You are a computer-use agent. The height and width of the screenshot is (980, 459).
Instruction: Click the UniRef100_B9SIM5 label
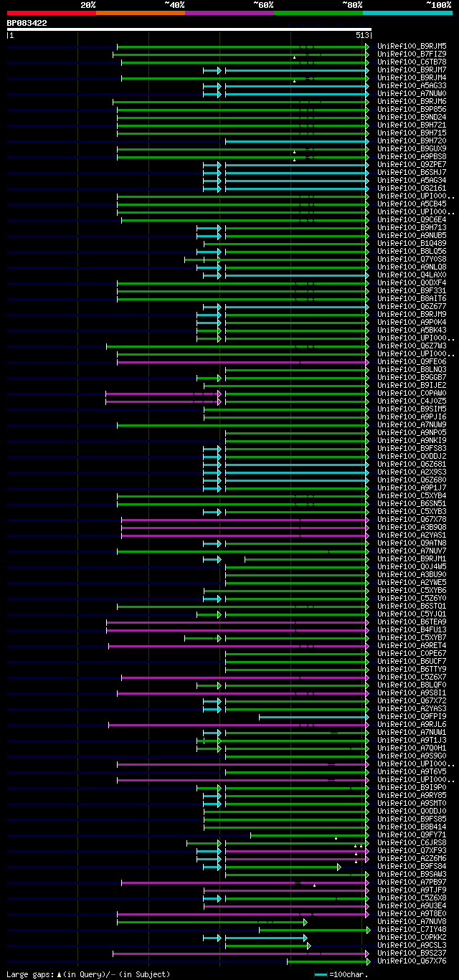pos(412,409)
